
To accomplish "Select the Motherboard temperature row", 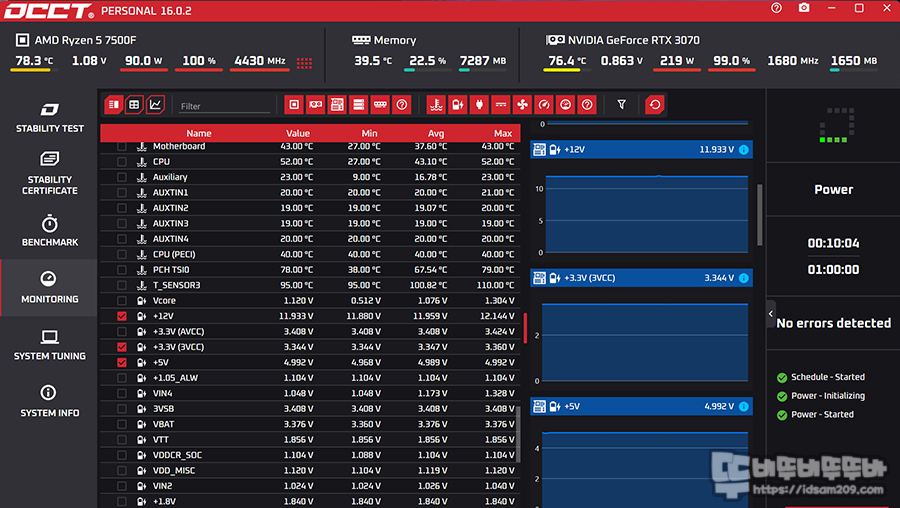I will tap(311, 146).
